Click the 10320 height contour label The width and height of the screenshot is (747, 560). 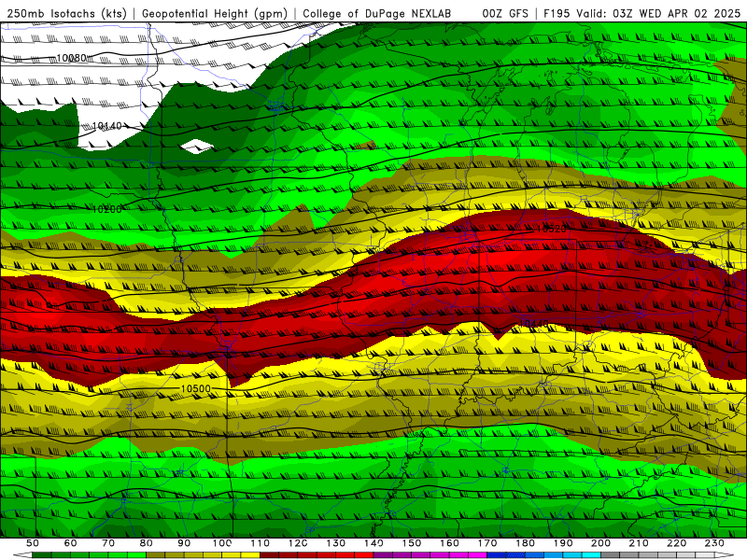(x=551, y=229)
